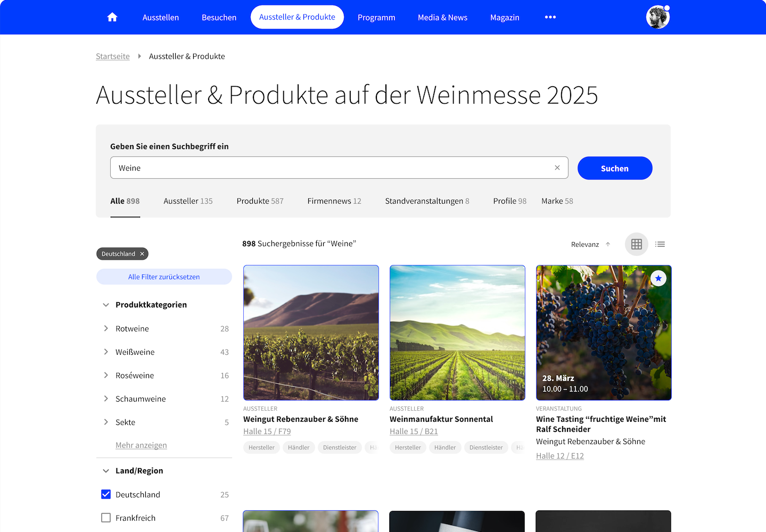Select the Schaumweine label
This screenshot has width=766, height=532.
pos(141,399)
